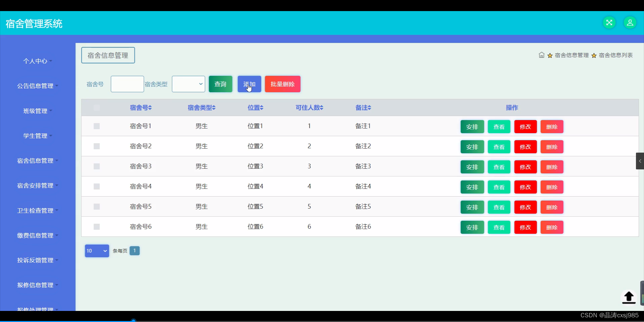Sort by 位置 column header

click(256, 108)
